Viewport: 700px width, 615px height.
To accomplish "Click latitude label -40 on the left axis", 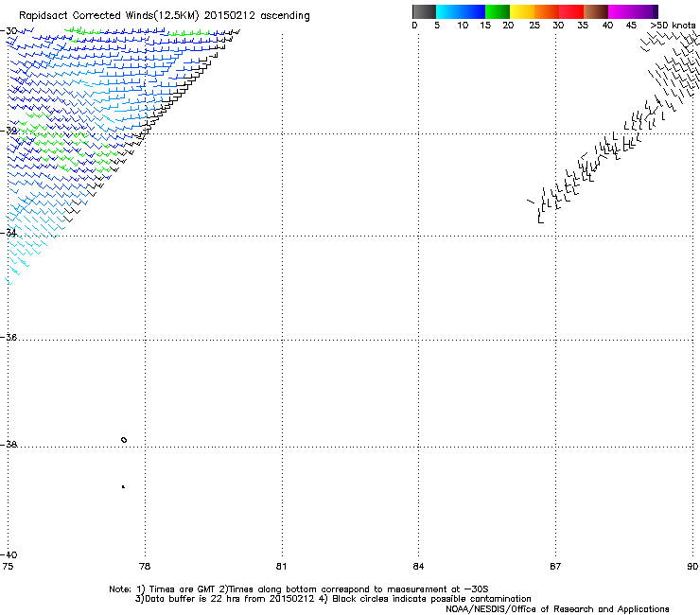I will coord(9,554).
